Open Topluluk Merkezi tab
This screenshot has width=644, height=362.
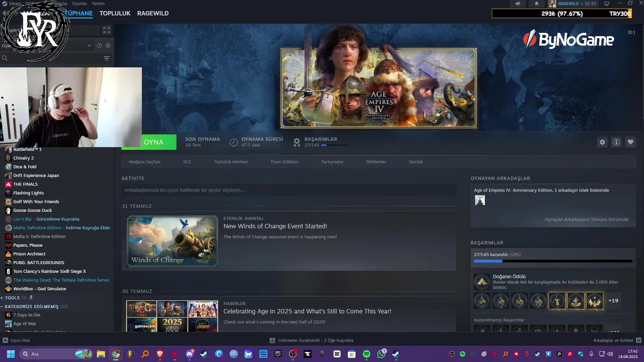click(x=231, y=162)
